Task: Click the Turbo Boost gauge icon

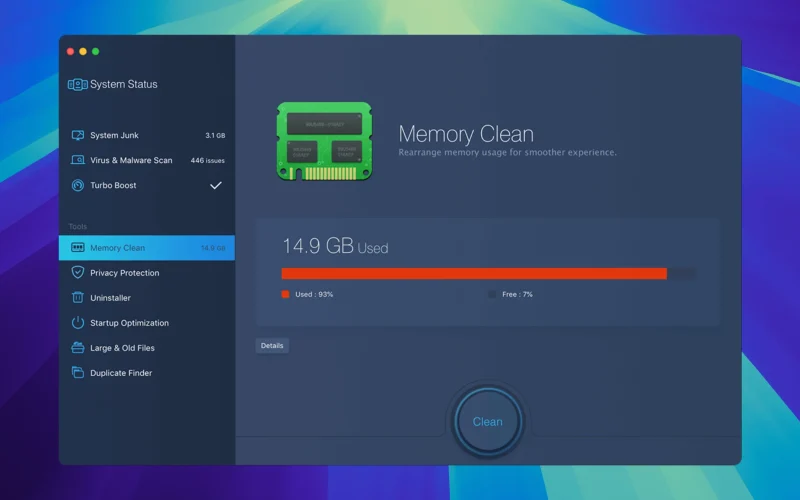Action: coord(78,185)
